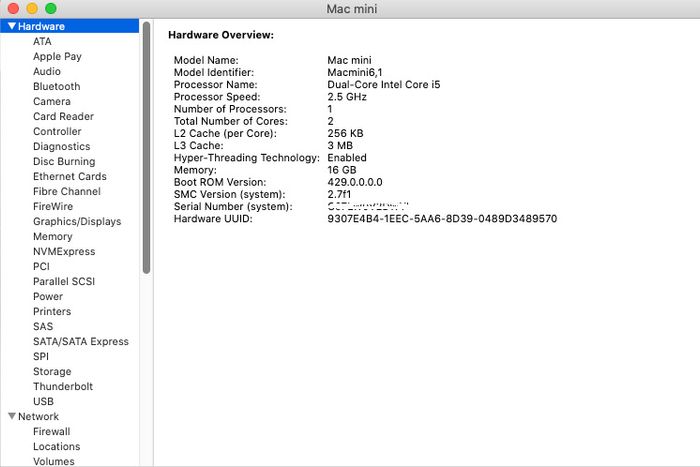
Task: Minimize the window with the yellow button
Action: 32,8
